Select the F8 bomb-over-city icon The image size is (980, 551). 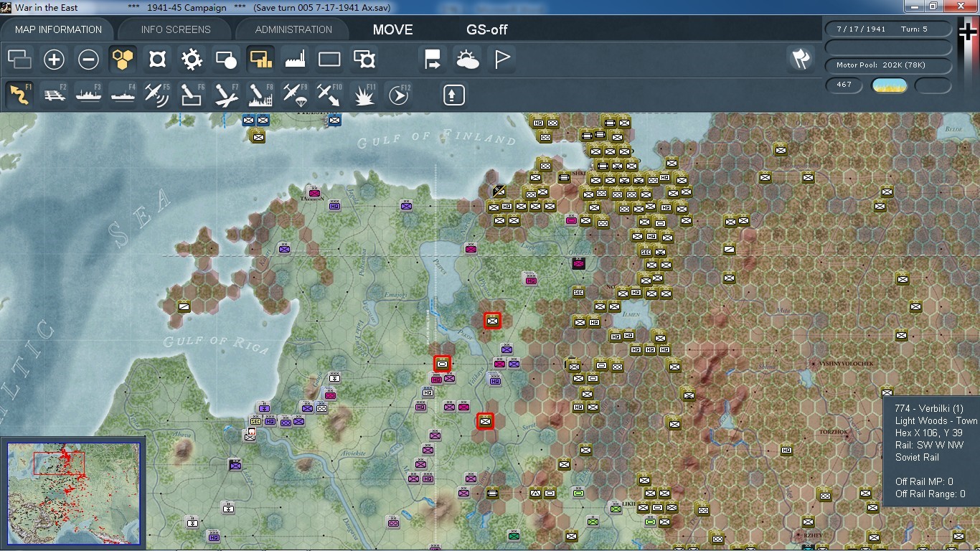pos(260,94)
